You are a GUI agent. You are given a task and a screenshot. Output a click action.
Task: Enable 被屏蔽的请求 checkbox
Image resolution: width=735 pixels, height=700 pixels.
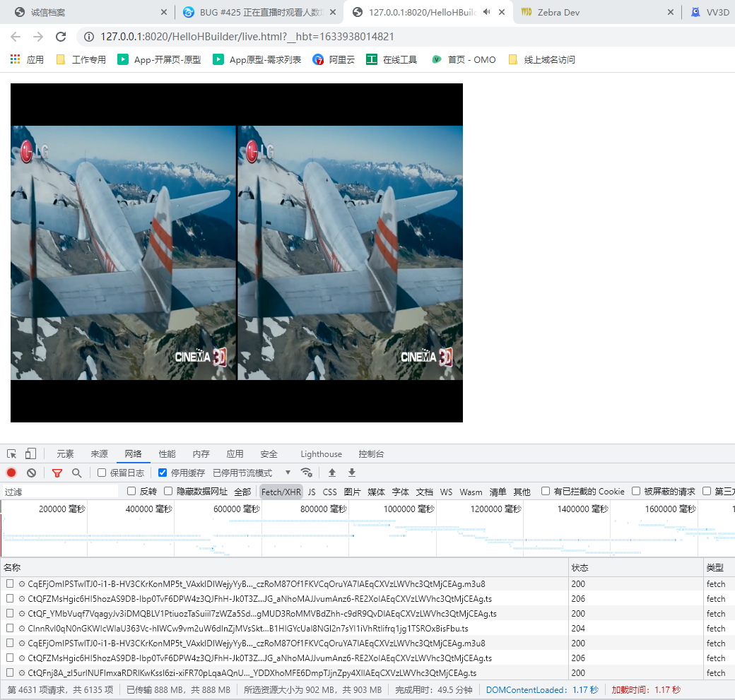[636, 491]
